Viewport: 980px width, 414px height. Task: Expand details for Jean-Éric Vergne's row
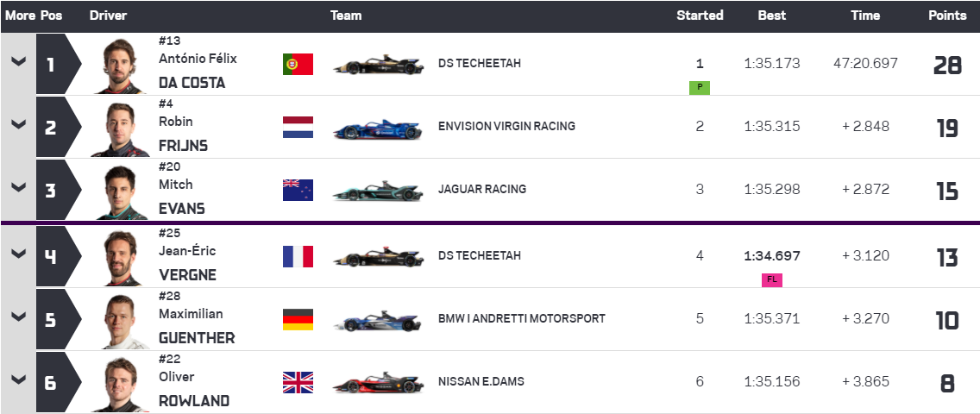click(19, 254)
